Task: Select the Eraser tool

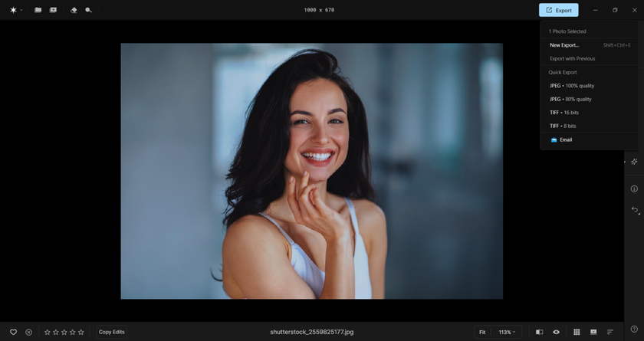Action: click(74, 10)
